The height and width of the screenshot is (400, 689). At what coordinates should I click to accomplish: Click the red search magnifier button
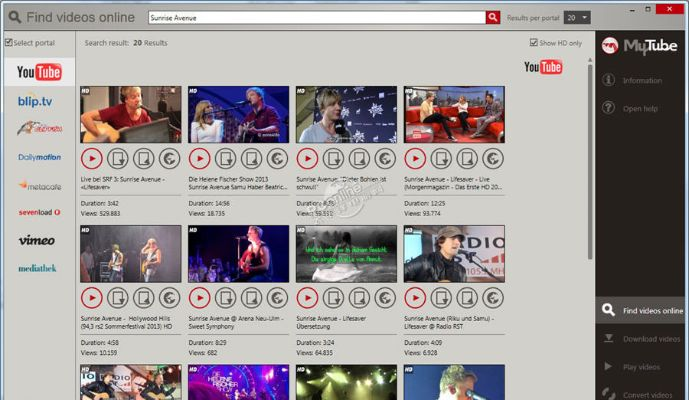pos(493,17)
